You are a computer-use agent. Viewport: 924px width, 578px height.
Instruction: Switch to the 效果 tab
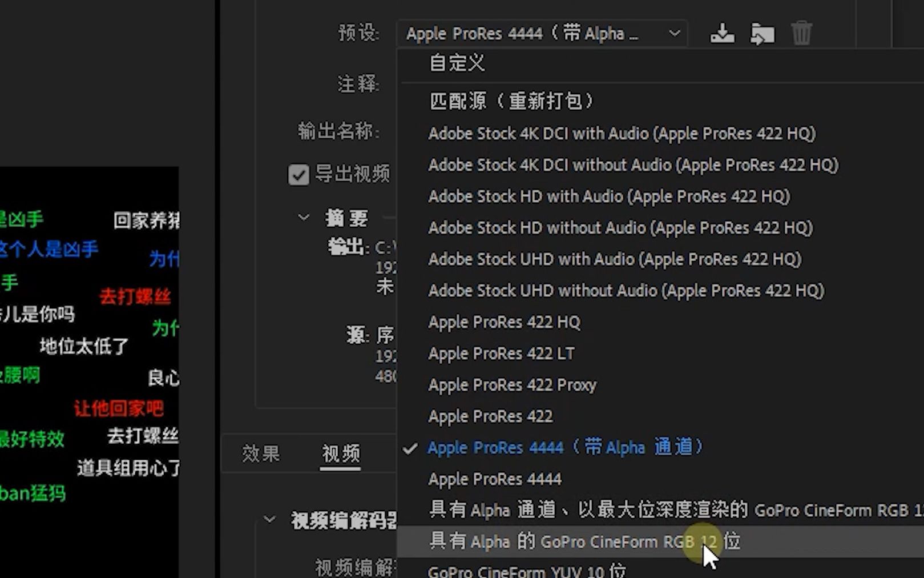pos(261,453)
